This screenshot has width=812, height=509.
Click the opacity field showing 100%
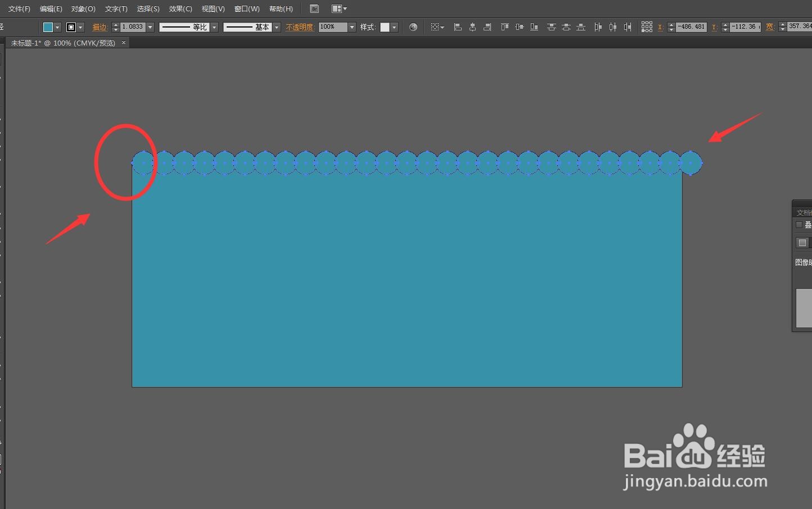click(x=333, y=27)
